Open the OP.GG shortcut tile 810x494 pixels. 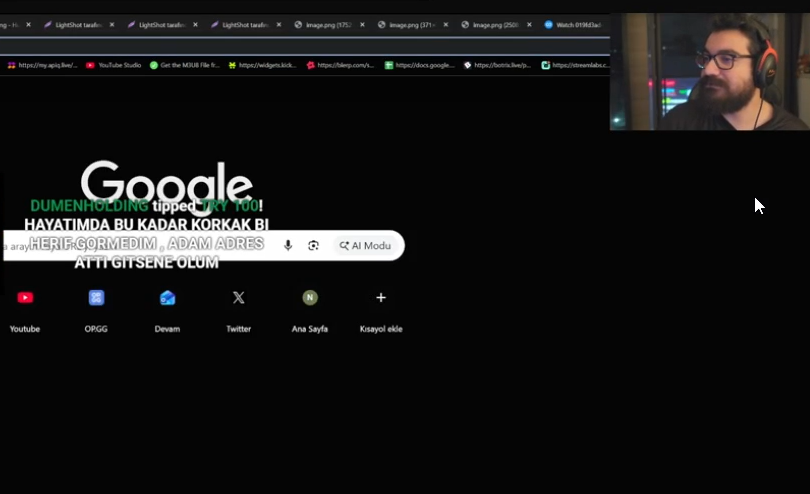tap(96, 310)
